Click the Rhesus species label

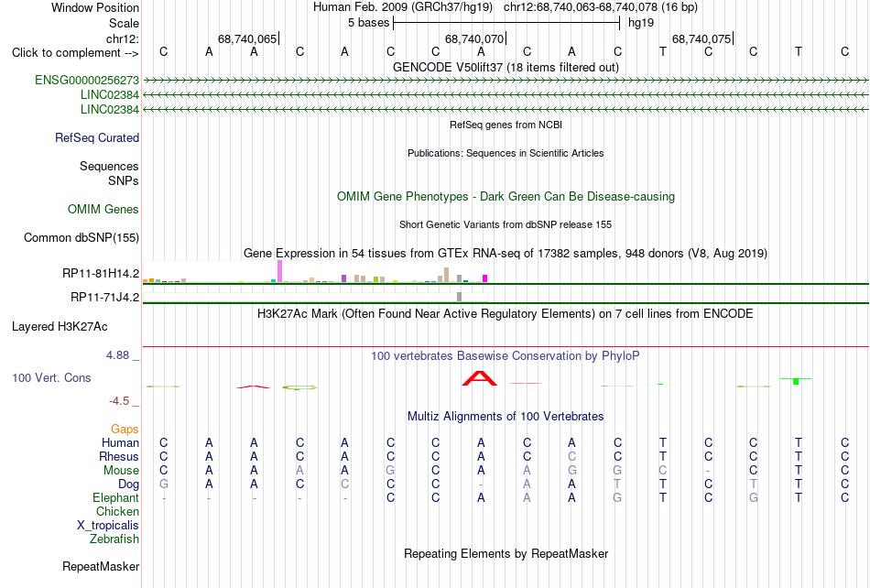point(119,456)
